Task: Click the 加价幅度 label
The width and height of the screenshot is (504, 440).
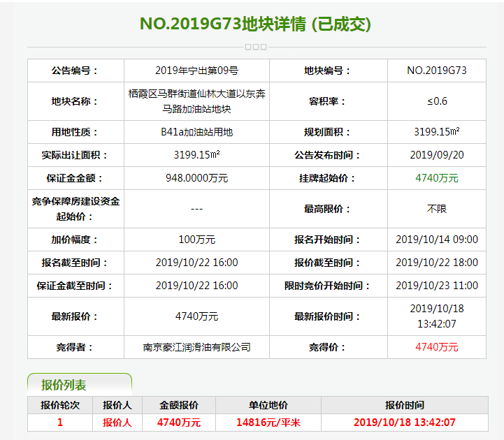Action: 75,240
